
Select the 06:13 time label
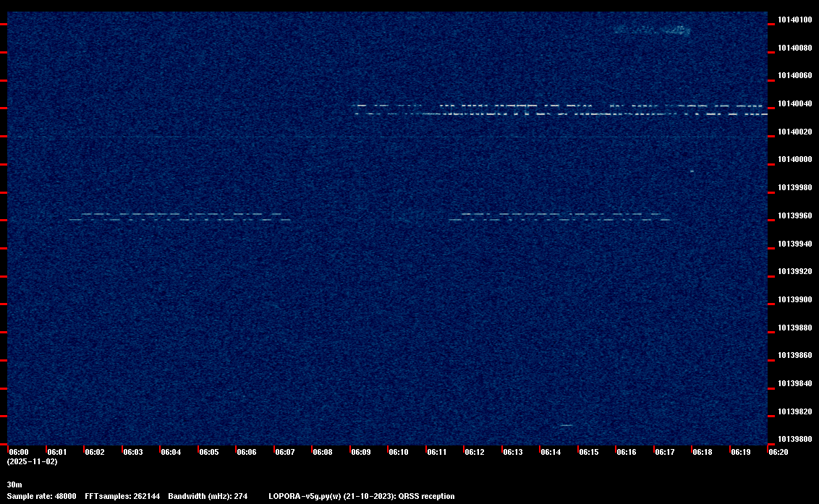pos(512,452)
